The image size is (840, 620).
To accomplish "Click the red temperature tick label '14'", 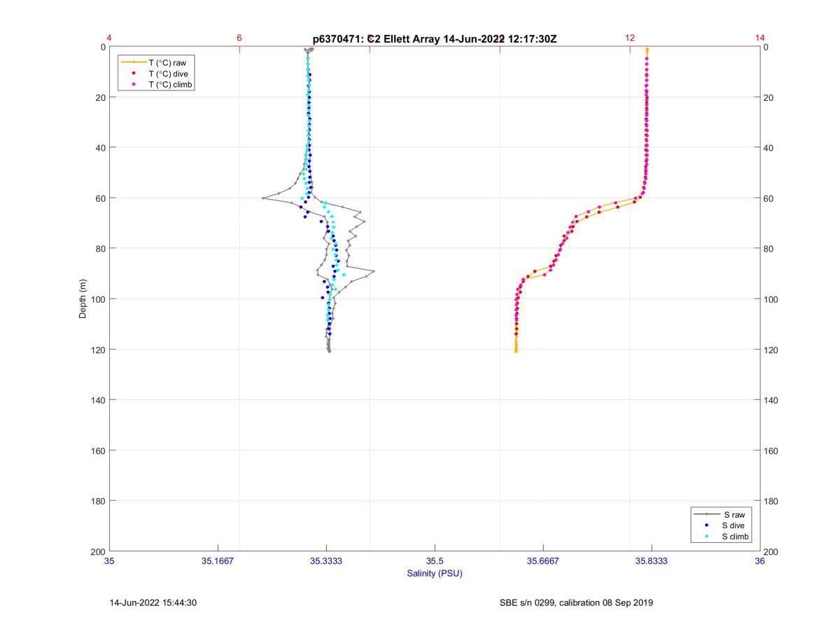I will [x=760, y=38].
